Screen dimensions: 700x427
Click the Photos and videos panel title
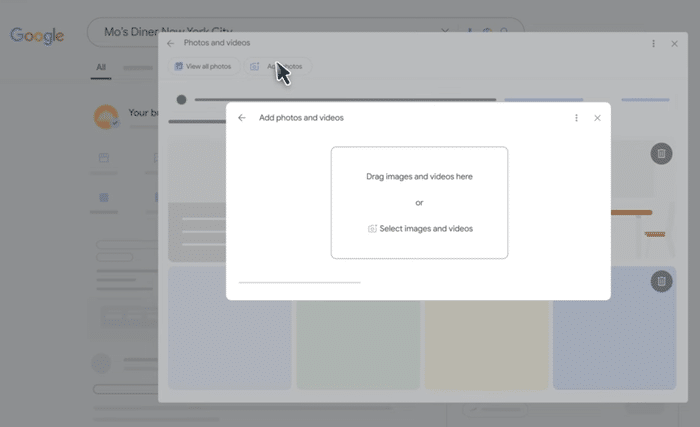tap(217, 43)
